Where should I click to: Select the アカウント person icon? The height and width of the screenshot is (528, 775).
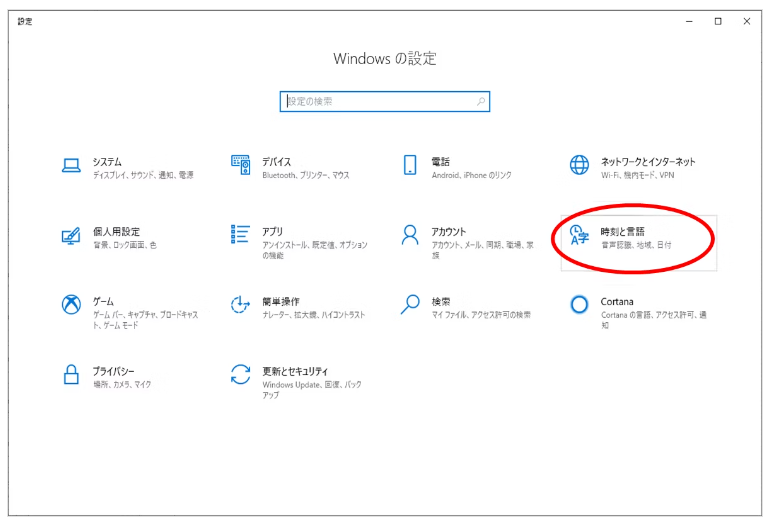[409, 235]
